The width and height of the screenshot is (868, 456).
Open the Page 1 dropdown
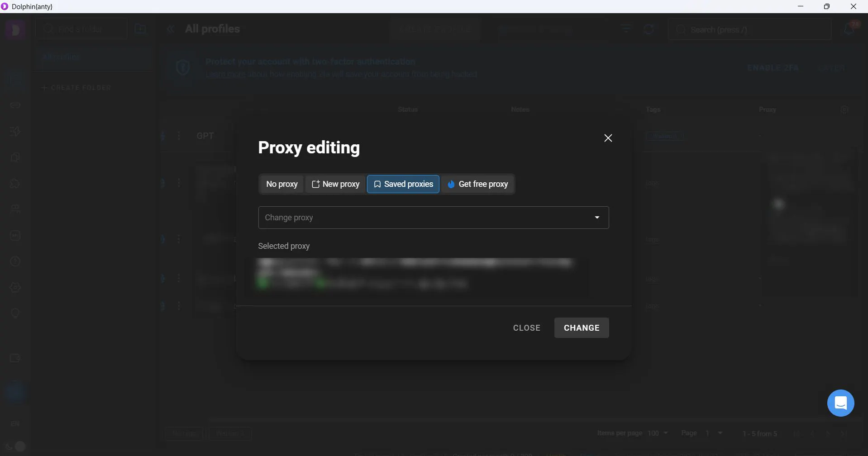(714, 433)
